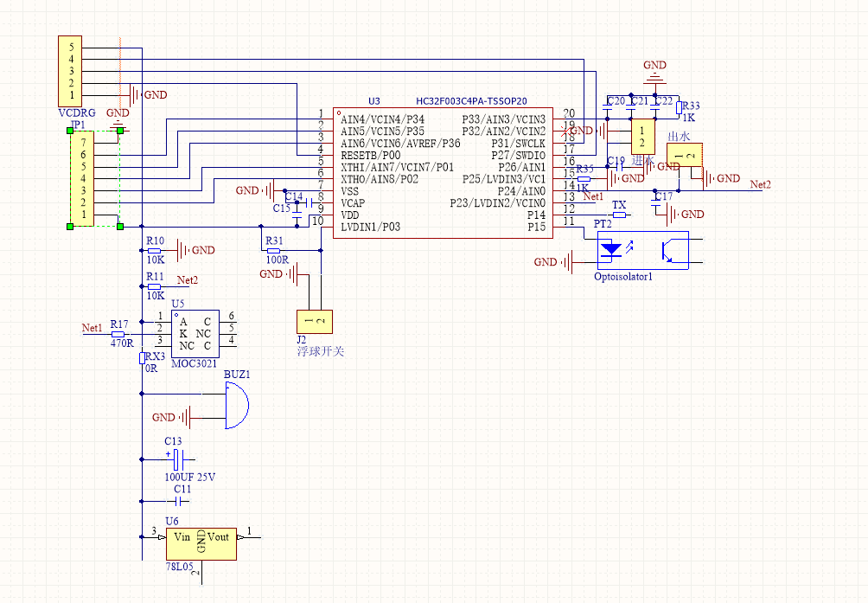This screenshot has width=868, height=603.
Task: Click the 78L05 voltage regulator U6
Action: click(201, 542)
